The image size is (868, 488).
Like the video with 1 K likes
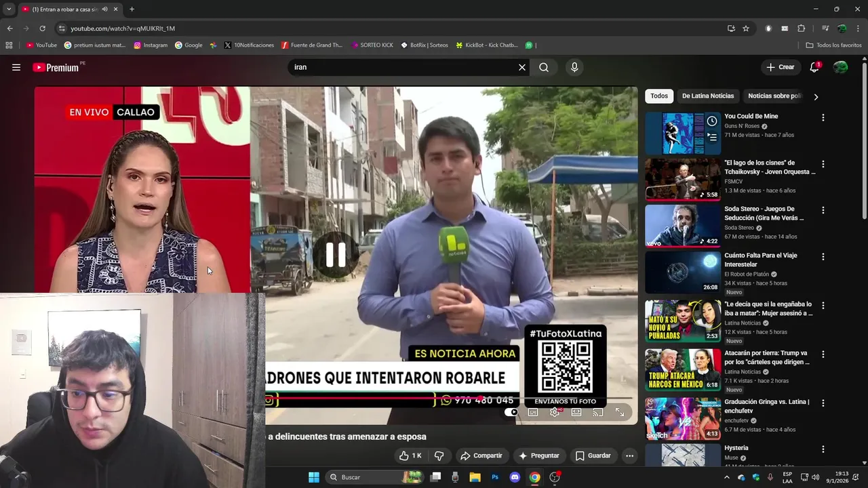411,455
